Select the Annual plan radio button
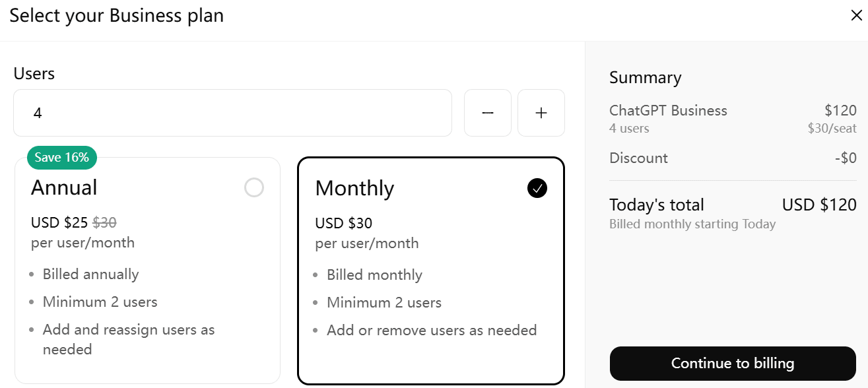Image resolution: width=868 pixels, height=388 pixels. point(254,188)
